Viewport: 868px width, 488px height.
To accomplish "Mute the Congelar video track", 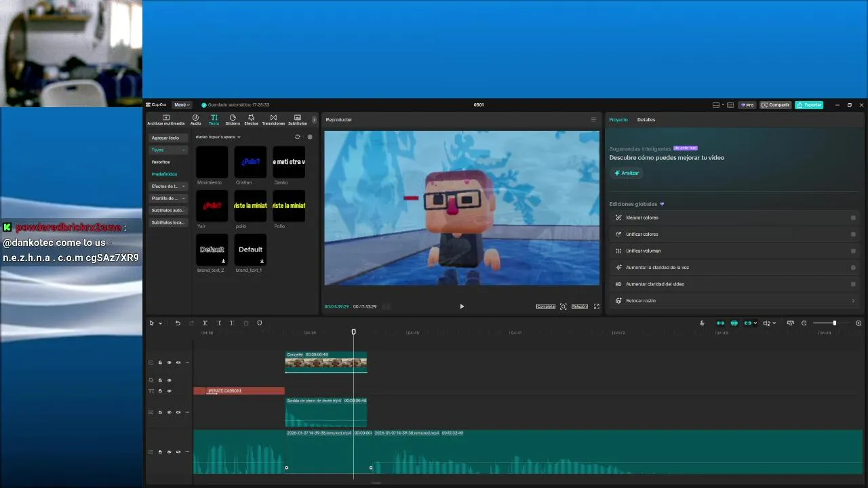I will [x=178, y=363].
